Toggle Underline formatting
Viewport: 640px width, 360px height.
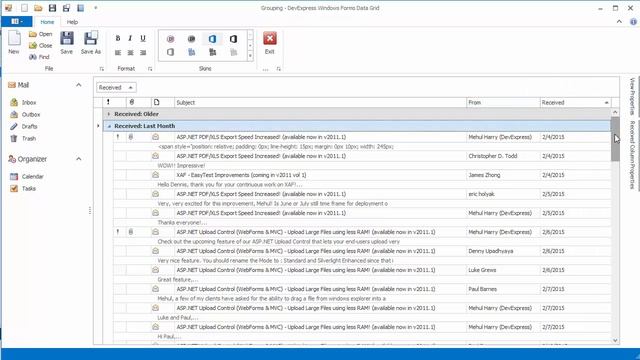[x=143, y=38]
